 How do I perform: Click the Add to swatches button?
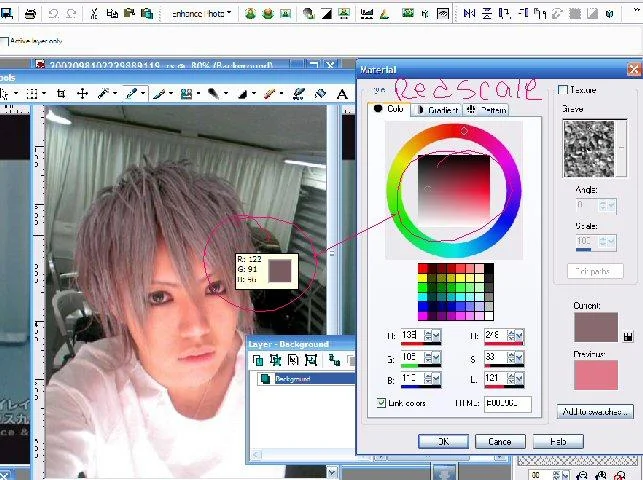coord(595,411)
